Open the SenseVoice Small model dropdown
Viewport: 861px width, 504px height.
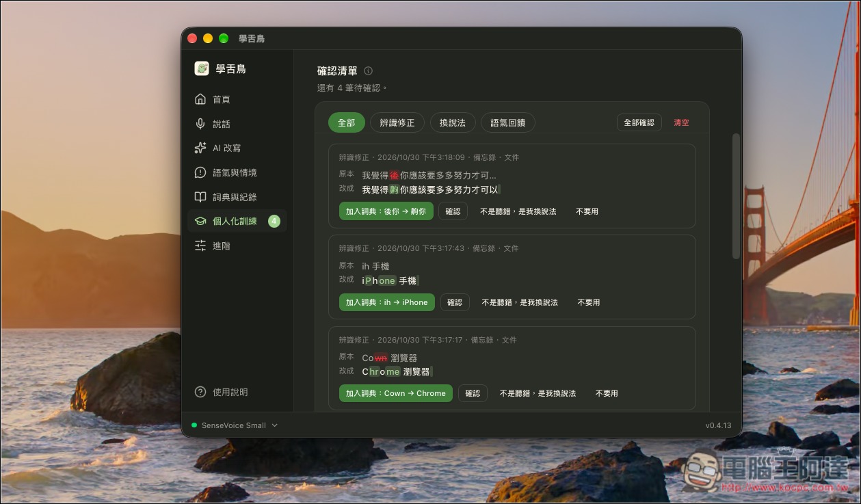235,425
